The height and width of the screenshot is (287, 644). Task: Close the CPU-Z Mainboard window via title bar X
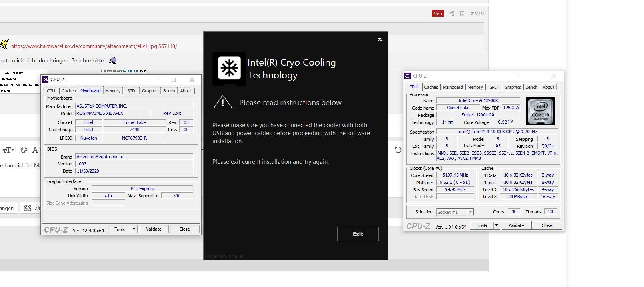click(x=192, y=80)
